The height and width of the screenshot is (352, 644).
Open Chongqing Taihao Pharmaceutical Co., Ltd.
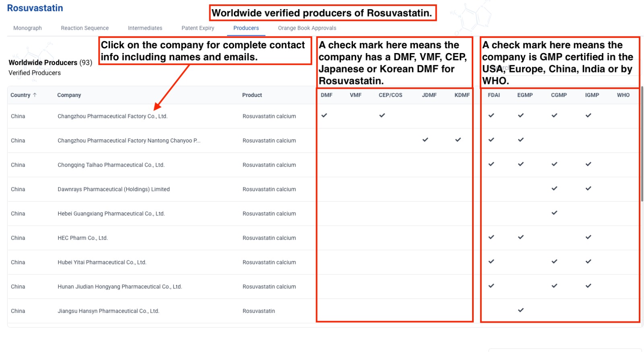click(111, 165)
